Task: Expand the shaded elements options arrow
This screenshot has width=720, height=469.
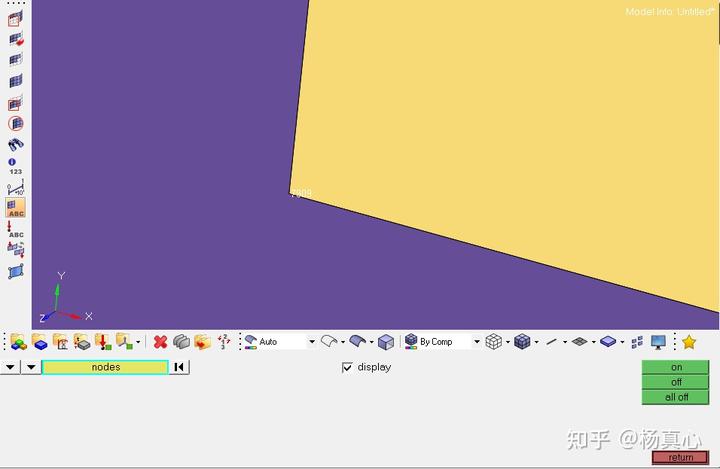Action: click(536, 342)
